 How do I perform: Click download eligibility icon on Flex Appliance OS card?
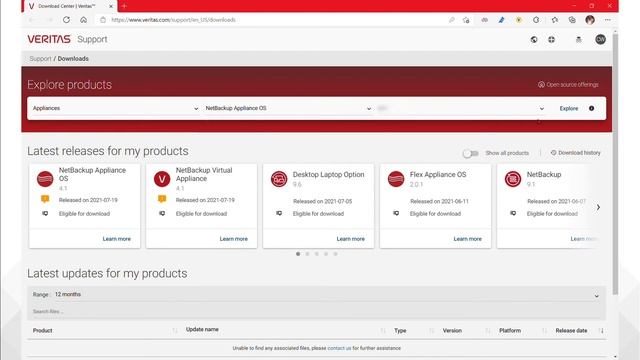point(396,213)
